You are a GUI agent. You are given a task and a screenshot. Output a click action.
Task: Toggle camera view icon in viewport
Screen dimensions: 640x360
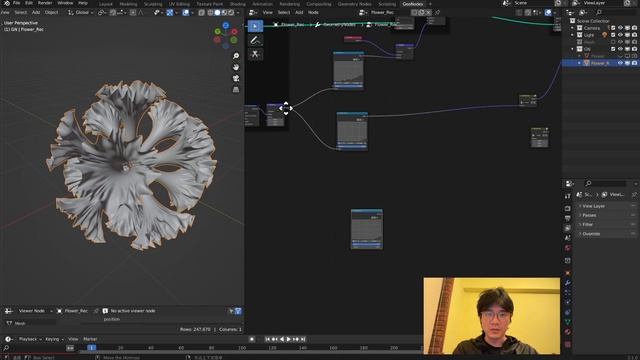[236, 78]
